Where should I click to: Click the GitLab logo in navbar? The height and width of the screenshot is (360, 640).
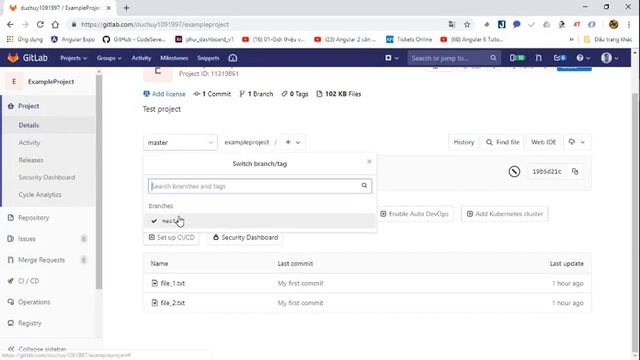coord(27,58)
